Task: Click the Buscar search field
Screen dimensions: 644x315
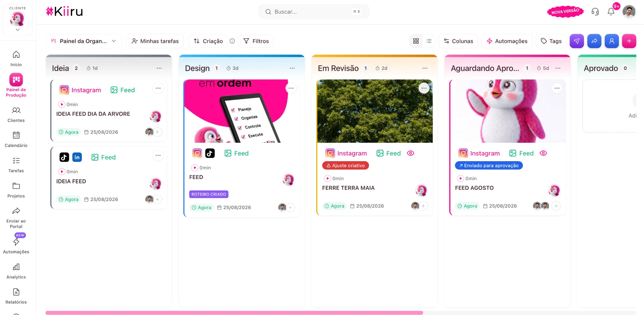Action: point(314,12)
